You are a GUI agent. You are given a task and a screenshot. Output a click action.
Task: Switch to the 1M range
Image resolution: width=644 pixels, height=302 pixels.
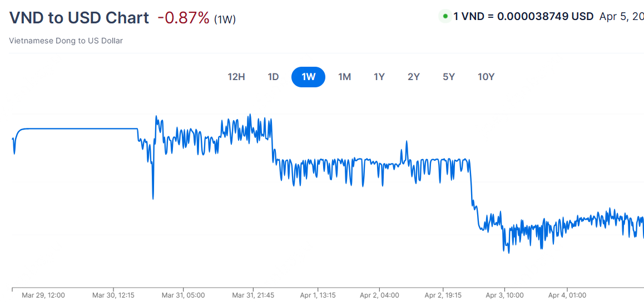344,77
